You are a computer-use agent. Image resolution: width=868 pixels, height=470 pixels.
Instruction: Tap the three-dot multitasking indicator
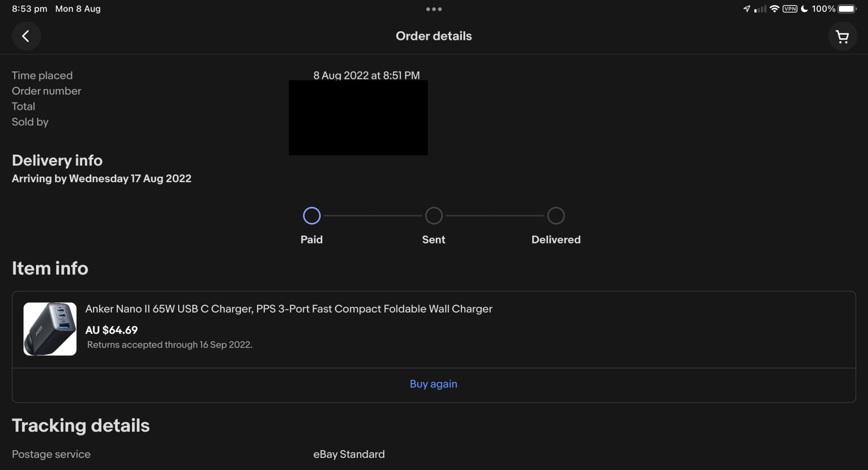[434, 9]
